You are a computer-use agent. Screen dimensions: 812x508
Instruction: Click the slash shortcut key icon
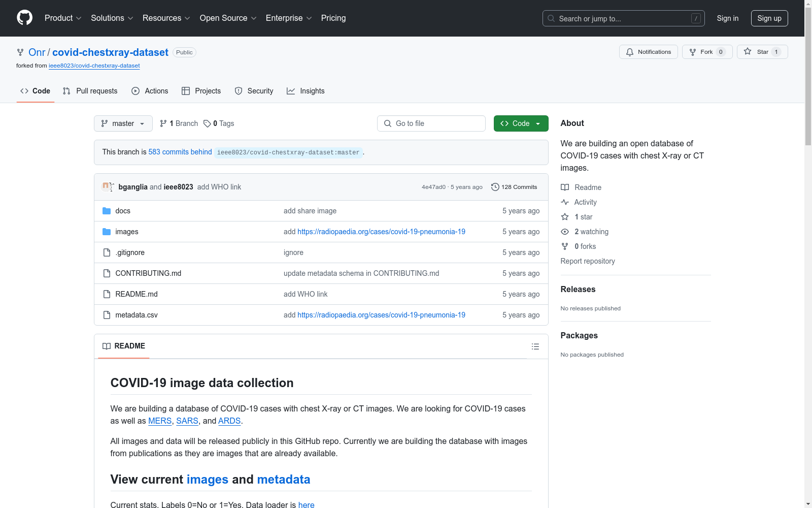pyautogui.click(x=696, y=18)
